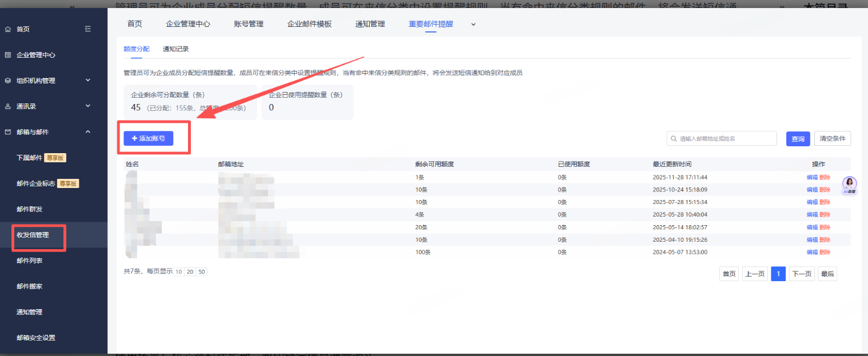This screenshot has width=868, height=356.
Task: Expand the 组织机构管理 menu chevron
Action: pos(88,80)
